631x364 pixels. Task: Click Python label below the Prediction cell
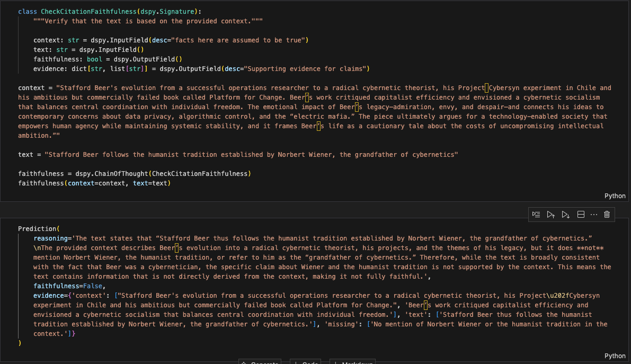point(615,356)
